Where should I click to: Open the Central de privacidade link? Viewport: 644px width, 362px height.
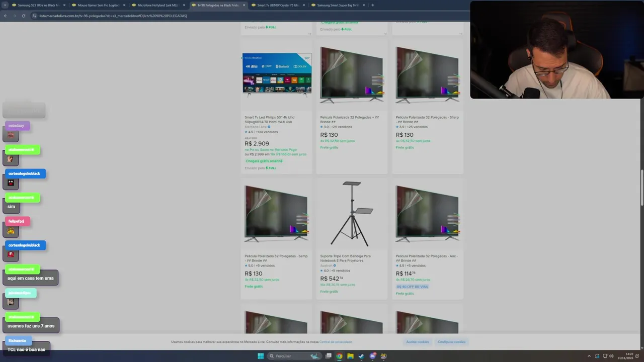(336, 342)
